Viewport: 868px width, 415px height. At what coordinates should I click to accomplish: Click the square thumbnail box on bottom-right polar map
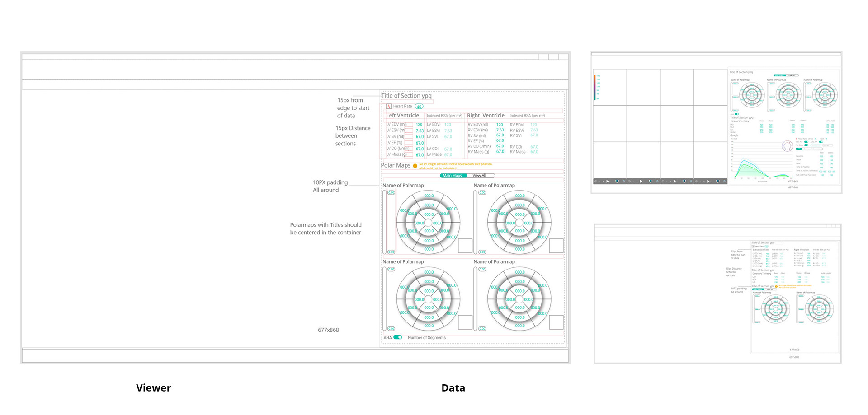click(x=556, y=322)
